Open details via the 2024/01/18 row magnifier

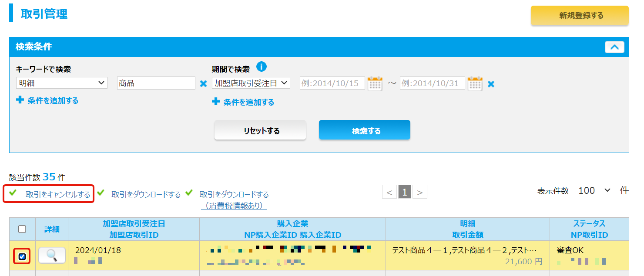pos(52,255)
